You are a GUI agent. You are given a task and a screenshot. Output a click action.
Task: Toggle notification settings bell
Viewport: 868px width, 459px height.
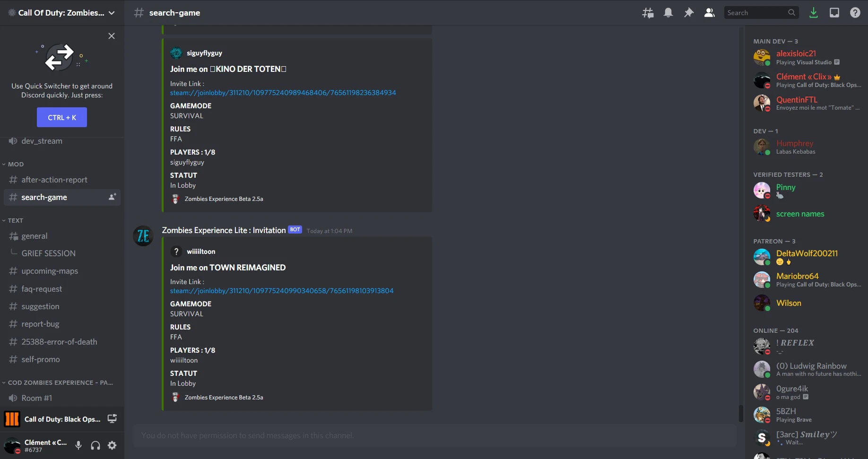(668, 13)
